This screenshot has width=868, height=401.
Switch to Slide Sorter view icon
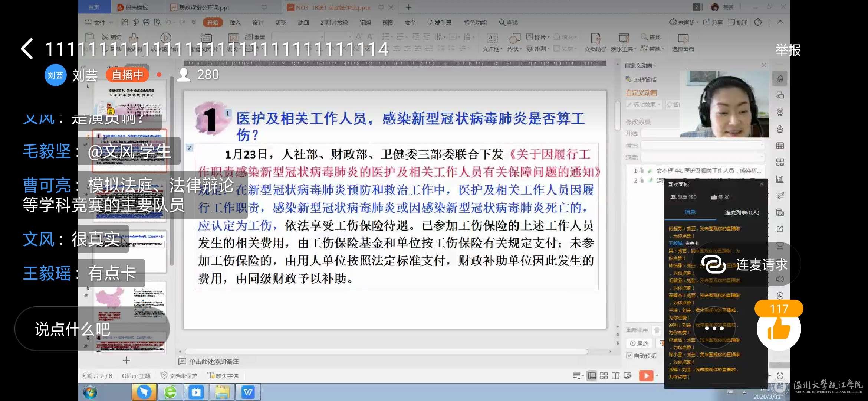click(604, 376)
